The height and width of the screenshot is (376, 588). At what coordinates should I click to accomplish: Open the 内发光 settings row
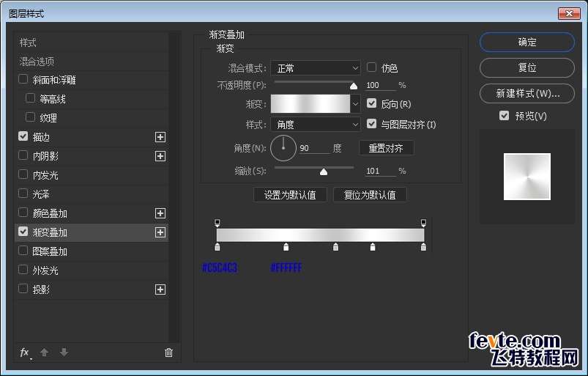92,175
